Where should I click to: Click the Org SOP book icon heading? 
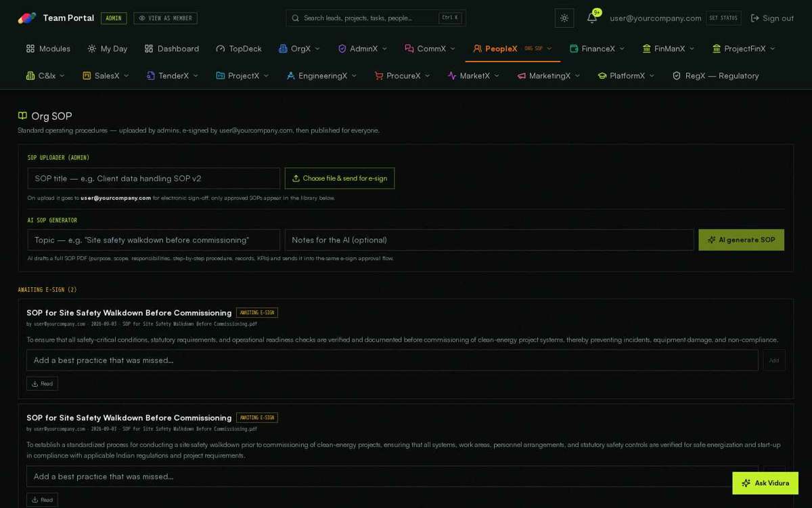pyautogui.click(x=22, y=116)
